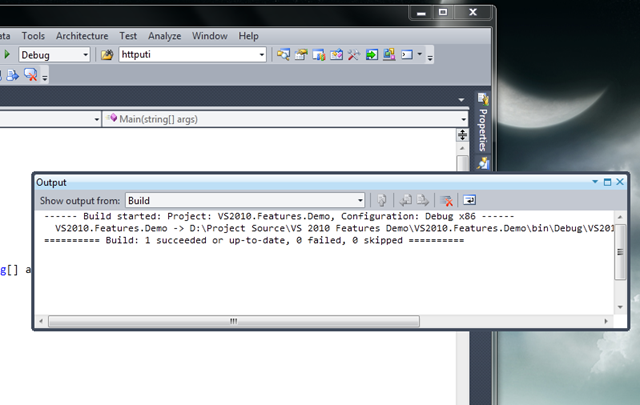
Task: Open the Architecture menu
Action: 82,36
